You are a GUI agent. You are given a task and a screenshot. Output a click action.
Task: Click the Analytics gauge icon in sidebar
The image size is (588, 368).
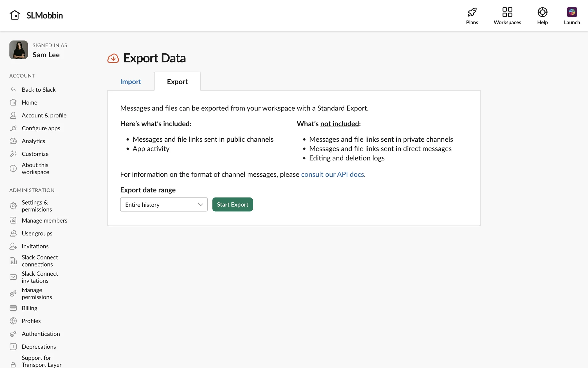[13, 141]
